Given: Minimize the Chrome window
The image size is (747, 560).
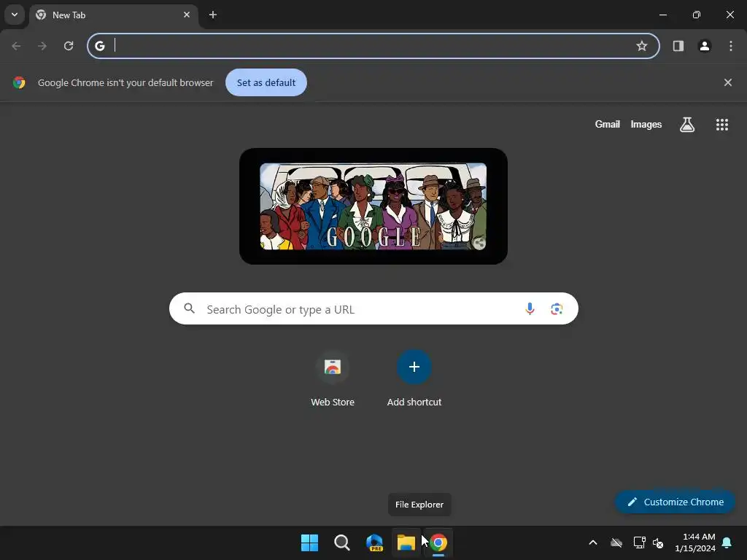Looking at the screenshot, I should 662,15.
